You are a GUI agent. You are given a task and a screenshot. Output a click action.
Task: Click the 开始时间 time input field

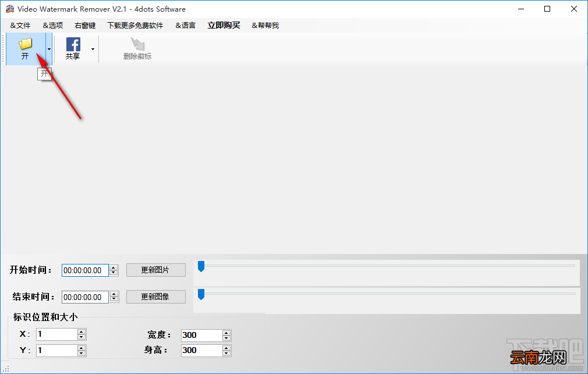[x=85, y=270]
